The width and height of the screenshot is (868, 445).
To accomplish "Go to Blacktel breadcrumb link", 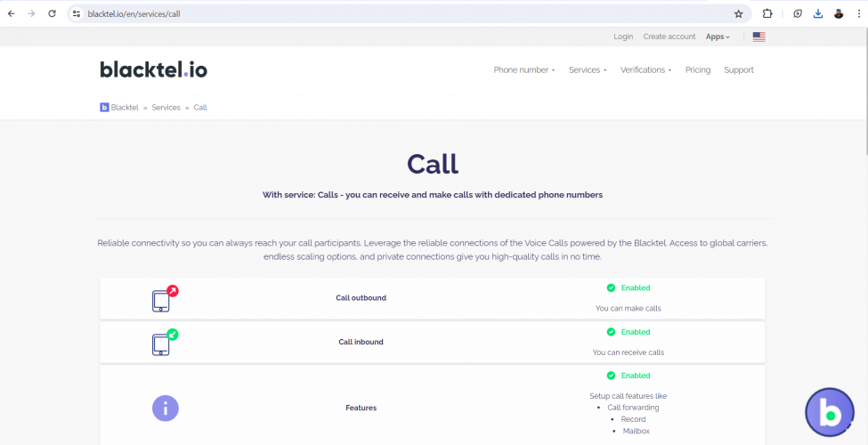I will (125, 108).
